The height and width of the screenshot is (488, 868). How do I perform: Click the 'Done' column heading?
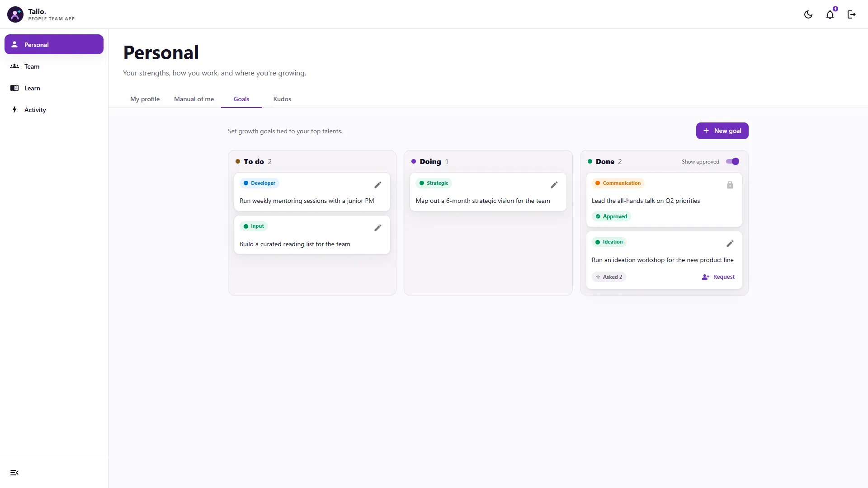click(605, 161)
